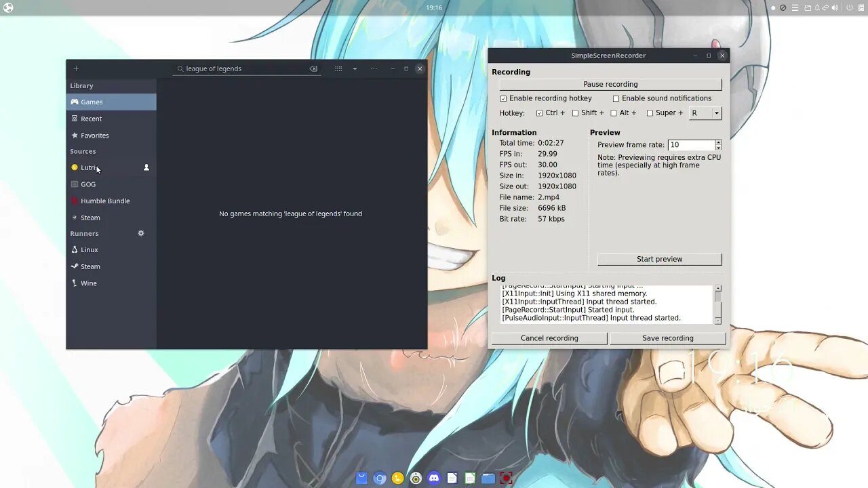The height and width of the screenshot is (488, 868).
Task: Click the Pause recording button
Action: [x=610, y=84]
